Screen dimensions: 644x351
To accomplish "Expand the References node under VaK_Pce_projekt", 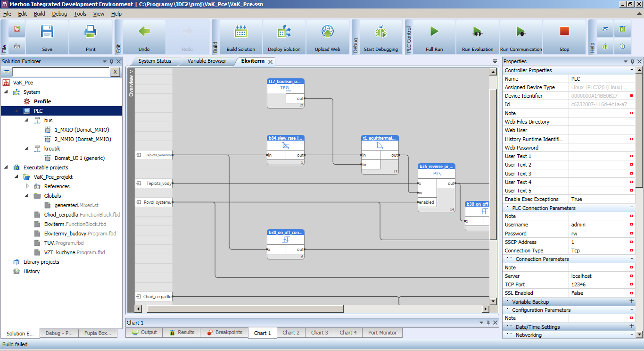I will point(27,186).
